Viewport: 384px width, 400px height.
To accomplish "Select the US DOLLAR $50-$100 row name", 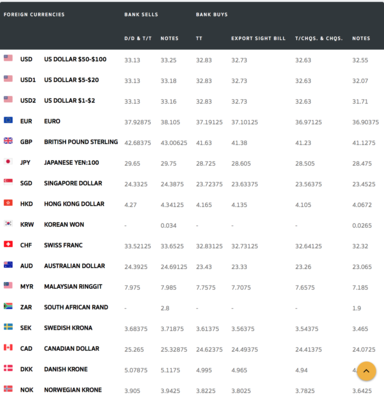I will pos(75,59).
